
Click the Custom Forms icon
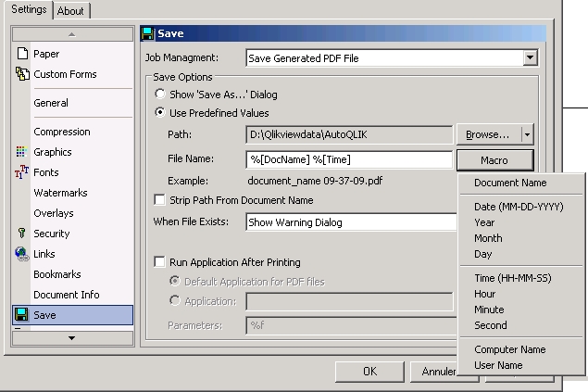point(22,74)
